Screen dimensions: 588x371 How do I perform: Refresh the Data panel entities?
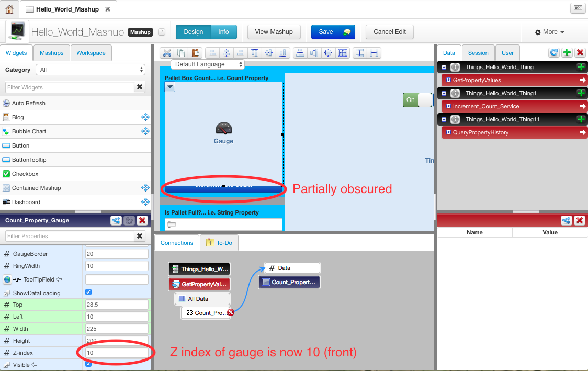(554, 52)
